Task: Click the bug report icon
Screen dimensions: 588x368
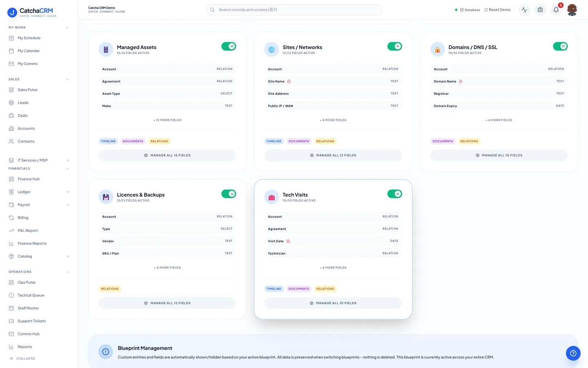Action: (540, 10)
